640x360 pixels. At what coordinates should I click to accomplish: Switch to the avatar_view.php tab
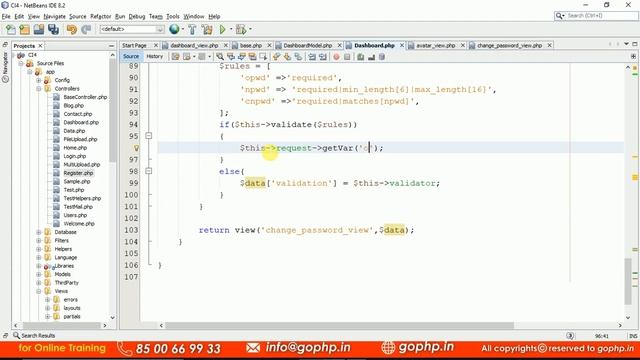[435, 45]
